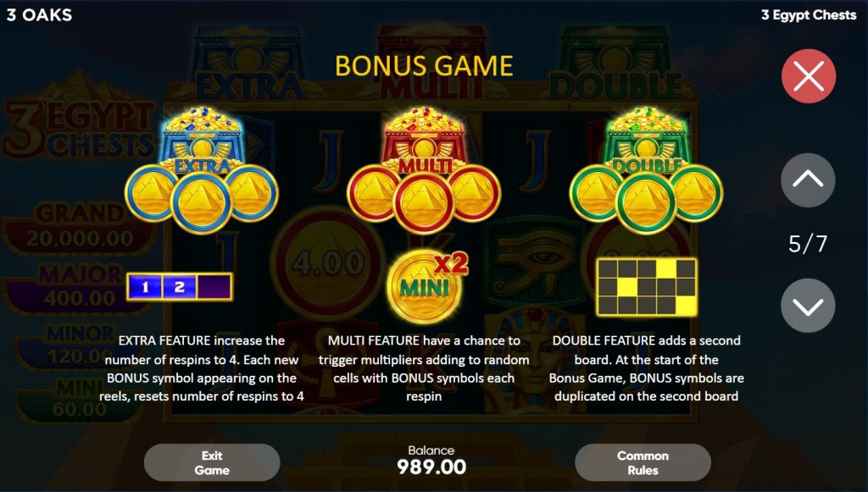Click the Exit Game button

click(x=212, y=462)
